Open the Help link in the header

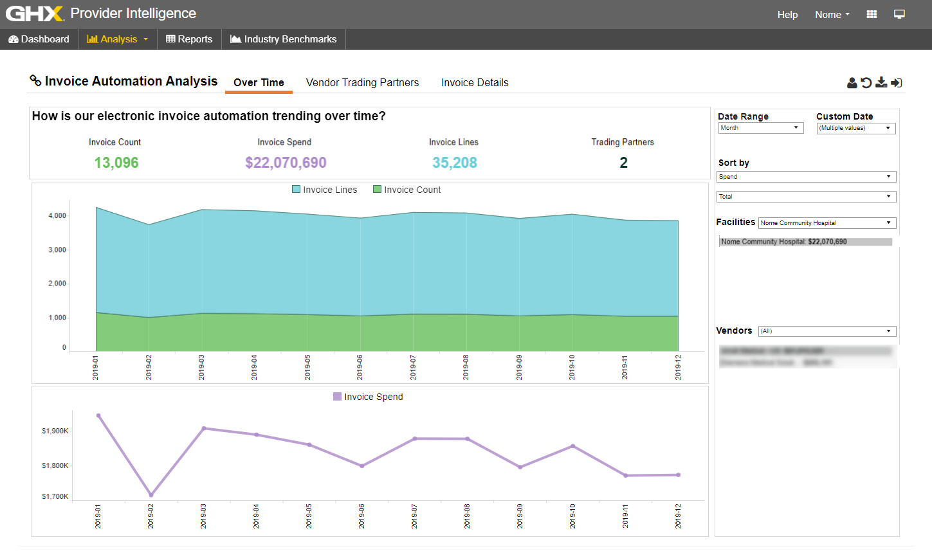pos(787,14)
